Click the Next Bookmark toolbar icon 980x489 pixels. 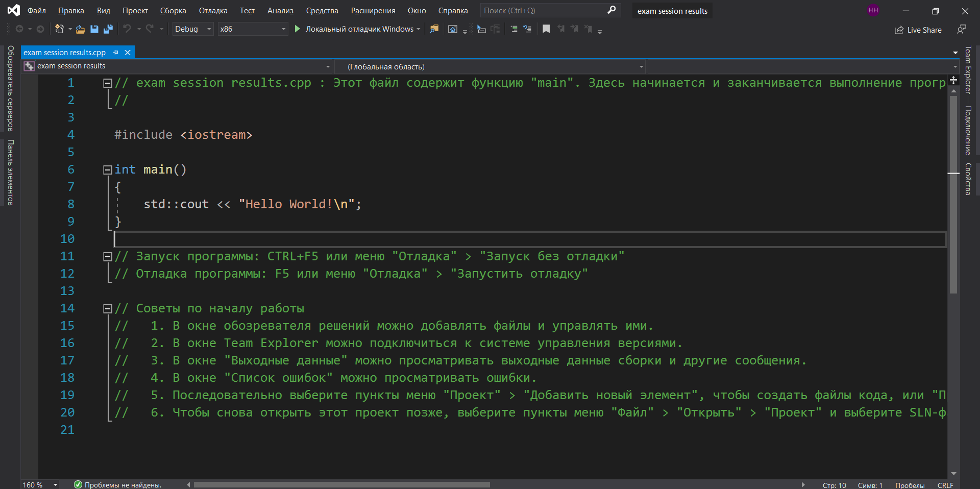pyautogui.click(x=574, y=29)
